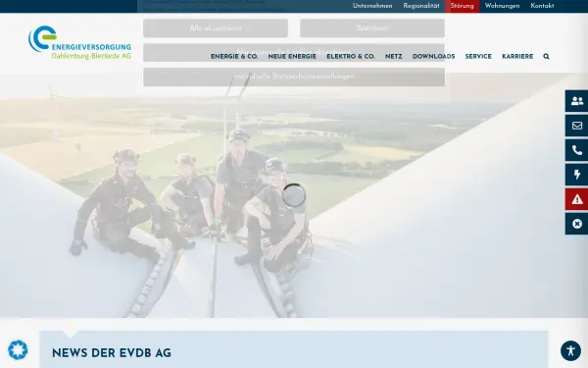The image size is (588, 368).
Task: Visit the Regionalität link in the top bar
Action: [421, 6]
